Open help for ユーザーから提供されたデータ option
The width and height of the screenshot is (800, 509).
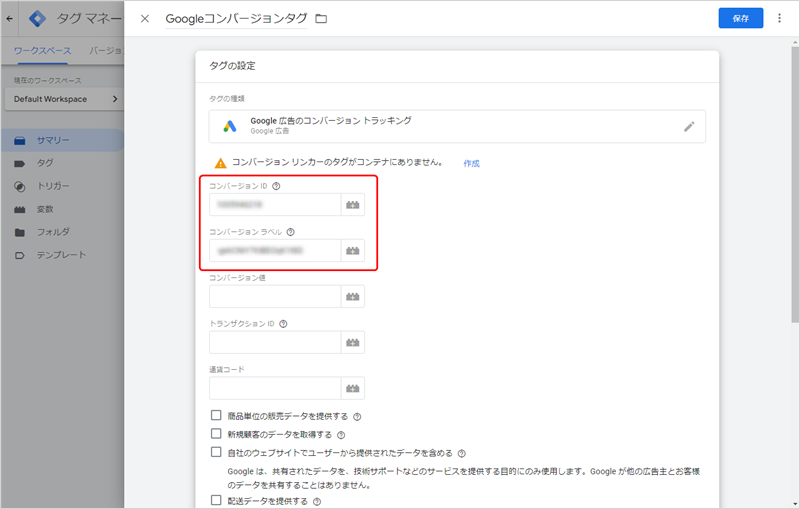click(461, 453)
